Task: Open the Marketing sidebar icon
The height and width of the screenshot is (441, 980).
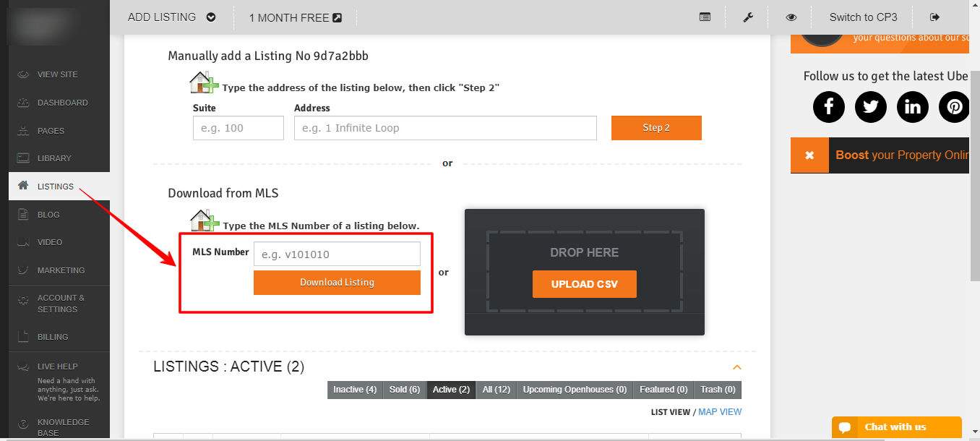Action: (x=23, y=270)
